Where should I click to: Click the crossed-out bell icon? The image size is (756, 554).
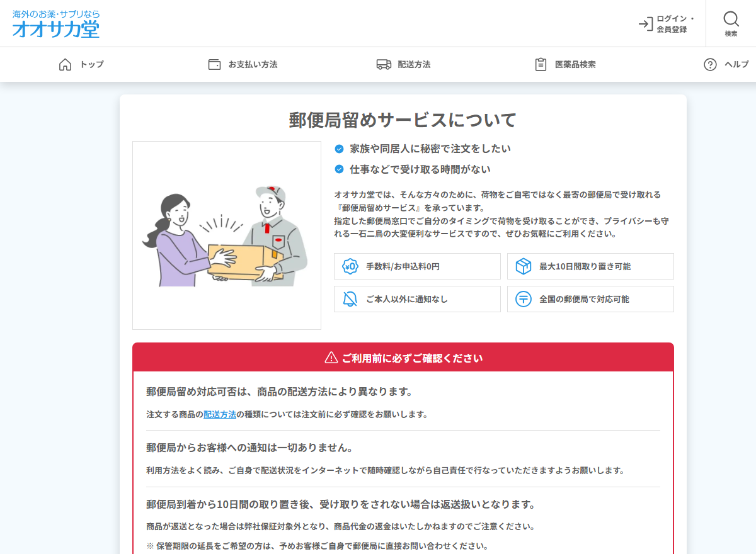pyautogui.click(x=350, y=299)
